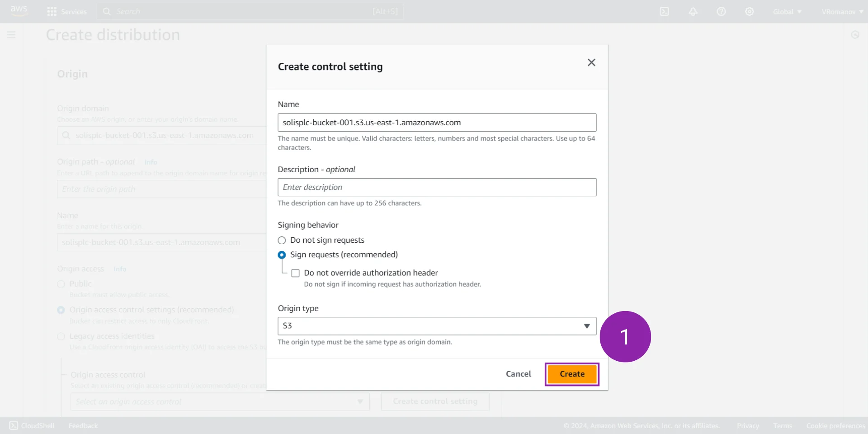868x434 pixels.
Task: Open the Global region dropdown
Action: [x=787, y=12]
